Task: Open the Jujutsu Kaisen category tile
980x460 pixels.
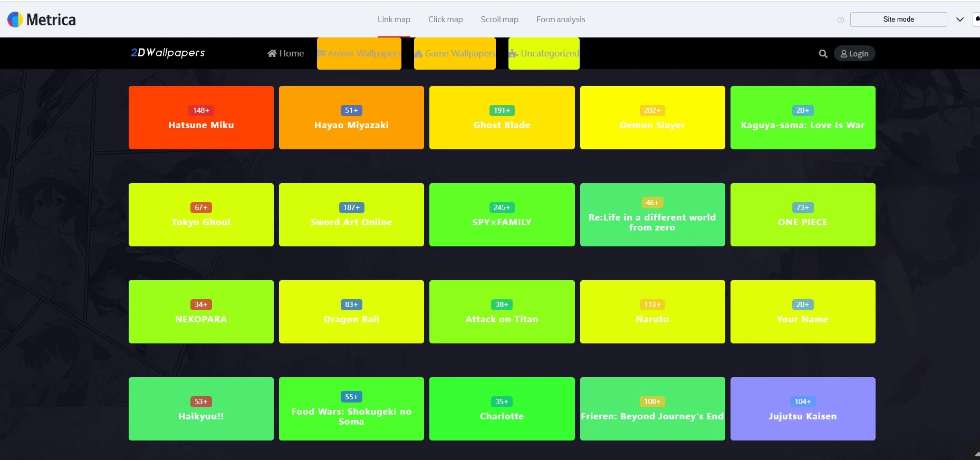Action: [x=802, y=409]
